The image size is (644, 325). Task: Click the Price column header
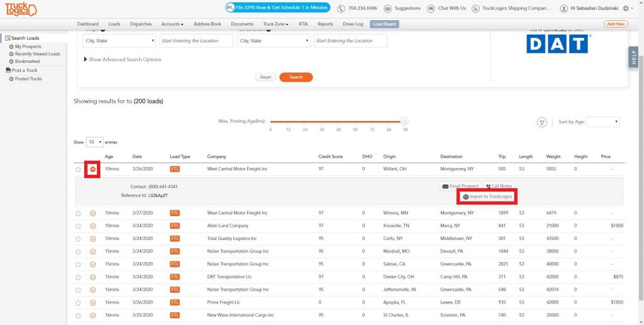(606, 157)
